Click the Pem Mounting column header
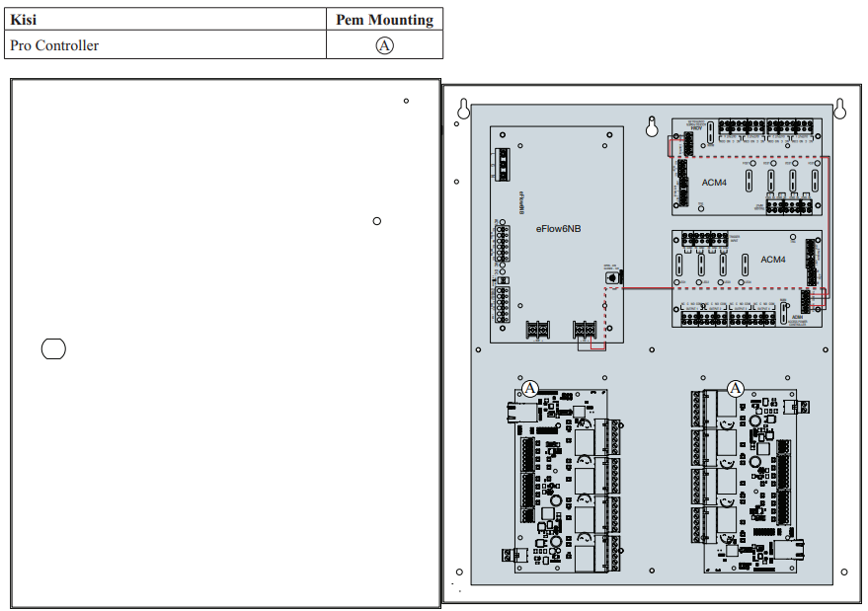 385,20
